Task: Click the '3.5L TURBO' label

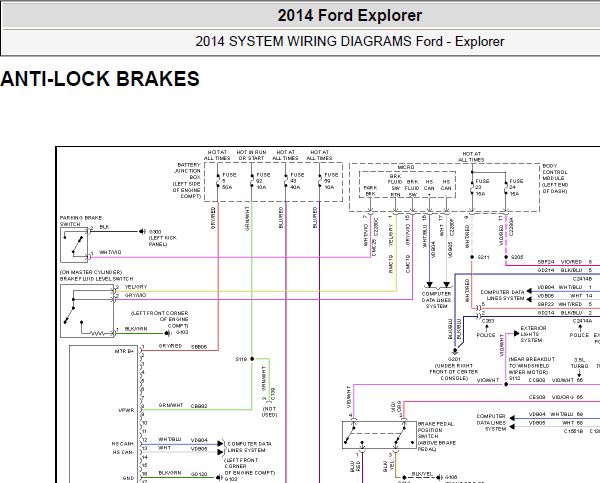Action: pos(579,363)
